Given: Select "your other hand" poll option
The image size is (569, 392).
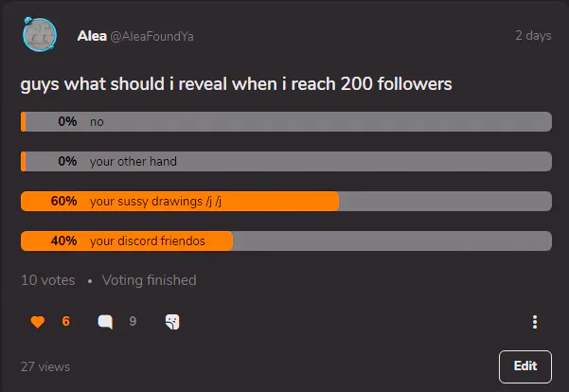Looking at the screenshot, I should pos(286,162).
